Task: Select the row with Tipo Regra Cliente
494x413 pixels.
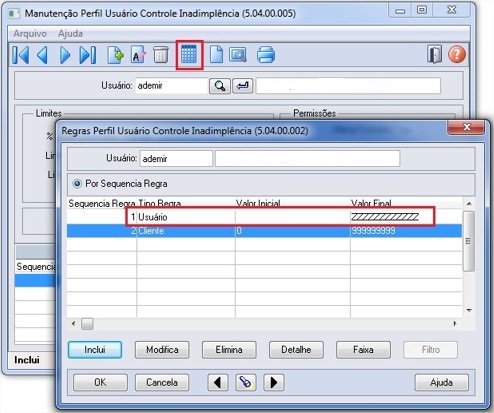Action: 264,231
